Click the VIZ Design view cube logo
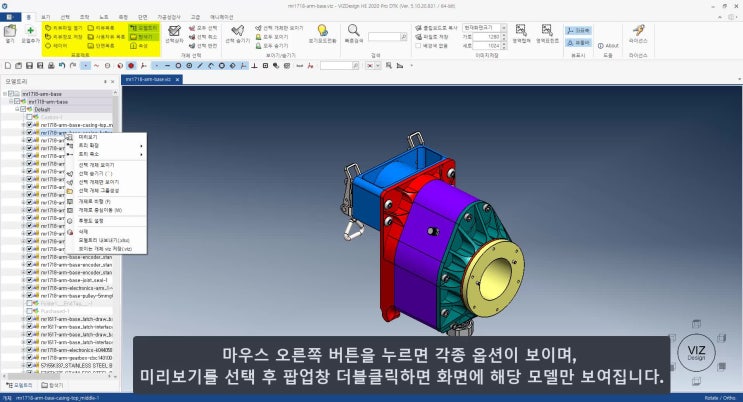 coord(696,353)
